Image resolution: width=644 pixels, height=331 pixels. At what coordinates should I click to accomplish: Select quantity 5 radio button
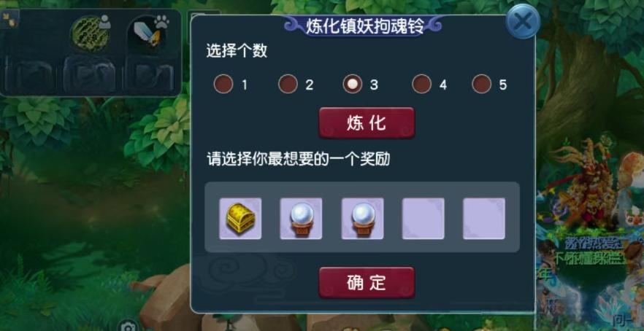482,84
